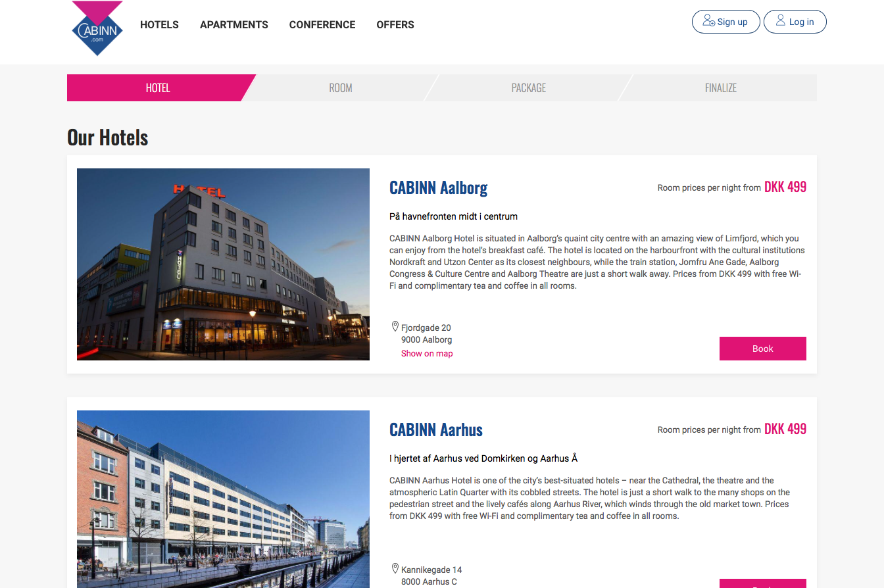This screenshot has height=588, width=884.
Task: Click the map pin beside Fjordgade 20
Action: pos(395,326)
